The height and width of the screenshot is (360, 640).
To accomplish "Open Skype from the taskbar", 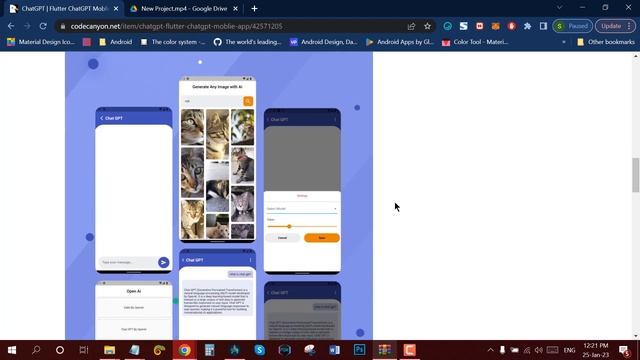I will (260, 350).
